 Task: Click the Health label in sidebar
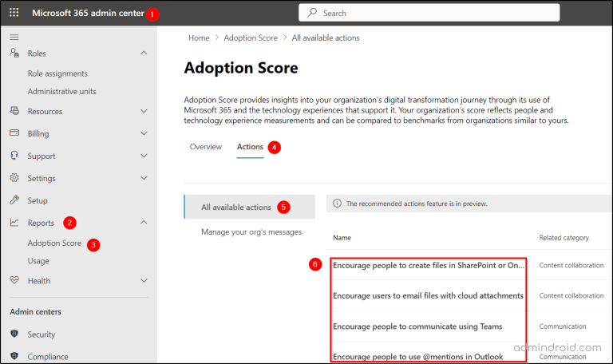pos(38,281)
